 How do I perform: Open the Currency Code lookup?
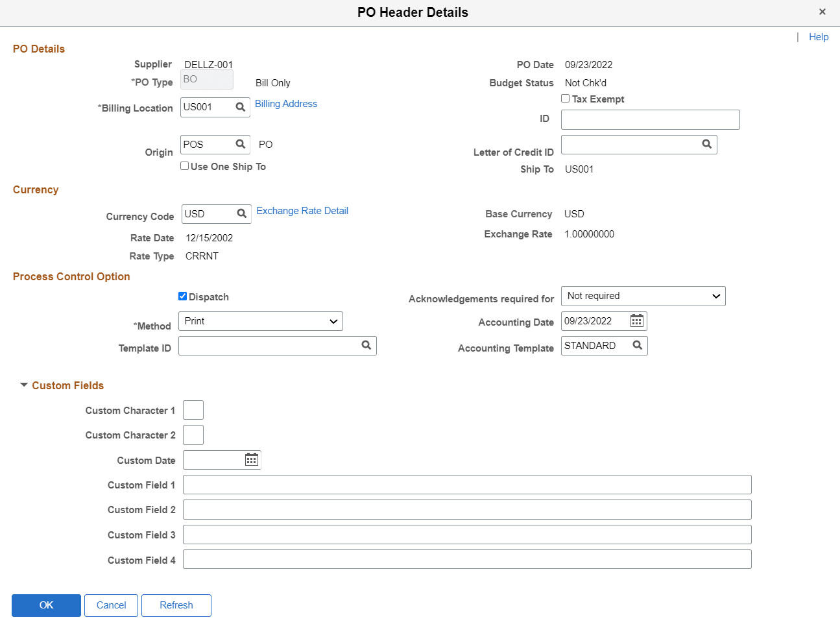pos(241,213)
